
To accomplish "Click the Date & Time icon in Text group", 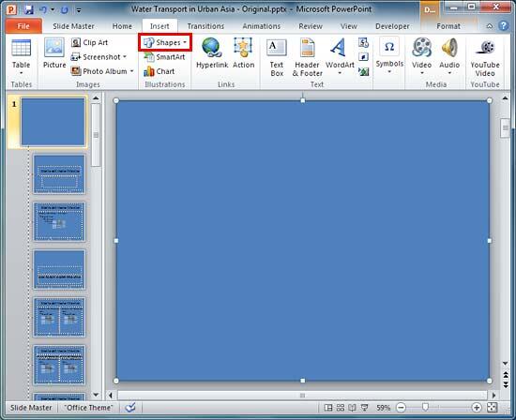I will click(363, 42).
